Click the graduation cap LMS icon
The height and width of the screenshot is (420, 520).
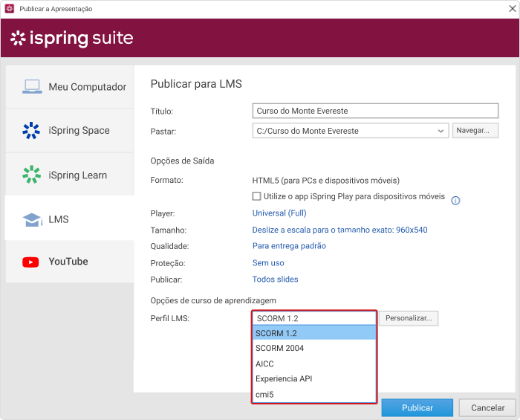point(33,219)
